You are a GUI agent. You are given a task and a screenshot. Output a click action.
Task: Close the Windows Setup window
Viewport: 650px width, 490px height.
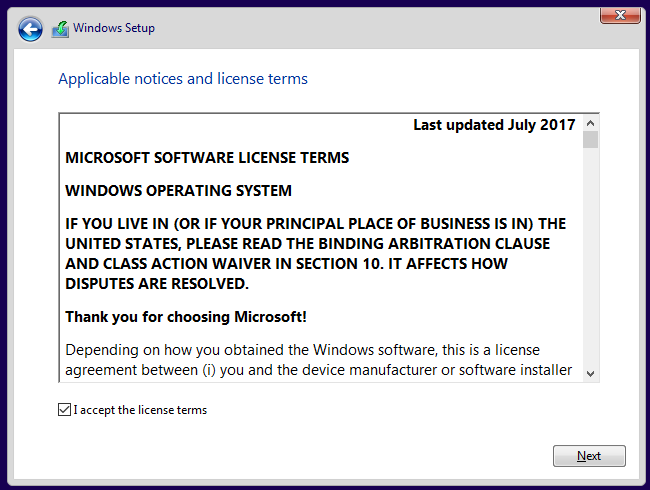click(x=620, y=14)
